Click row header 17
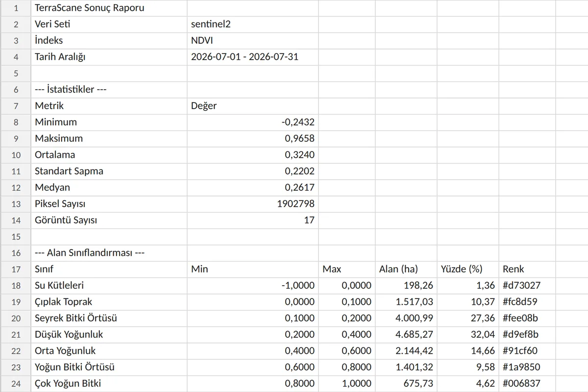 [x=16, y=269]
